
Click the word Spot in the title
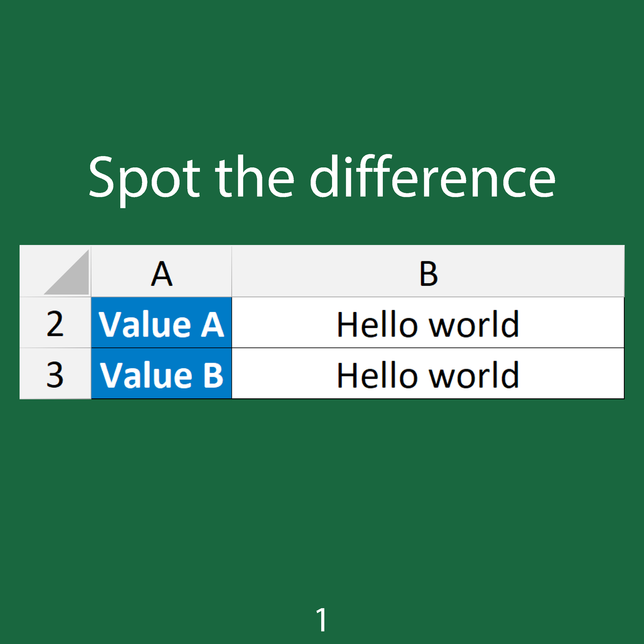pyautogui.click(x=144, y=178)
